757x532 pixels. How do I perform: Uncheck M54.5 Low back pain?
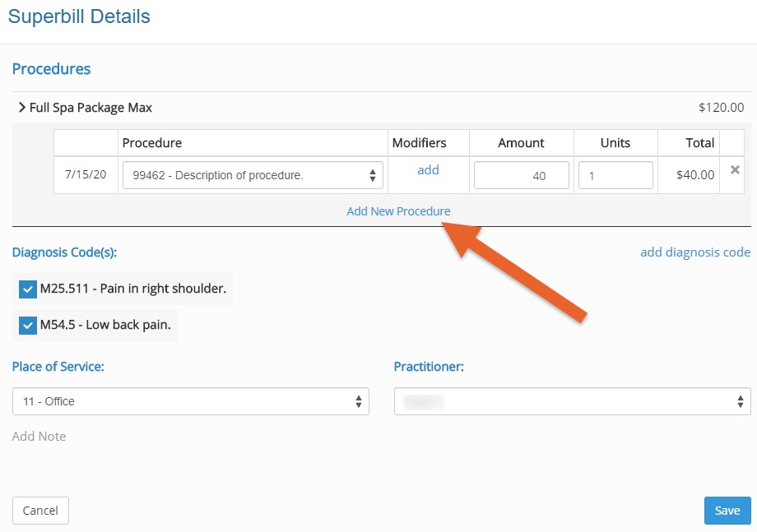tap(27, 326)
